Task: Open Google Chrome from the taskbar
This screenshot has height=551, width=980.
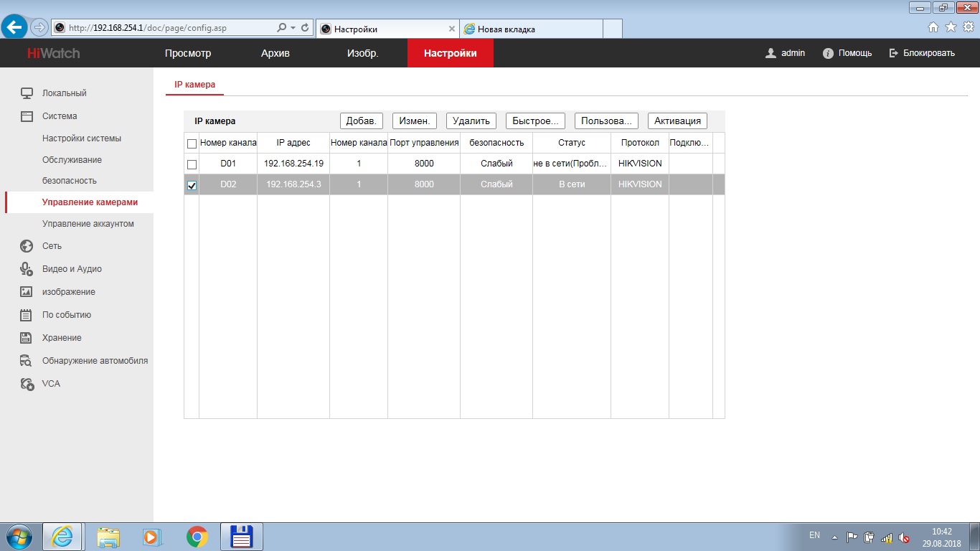Action: (197, 537)
